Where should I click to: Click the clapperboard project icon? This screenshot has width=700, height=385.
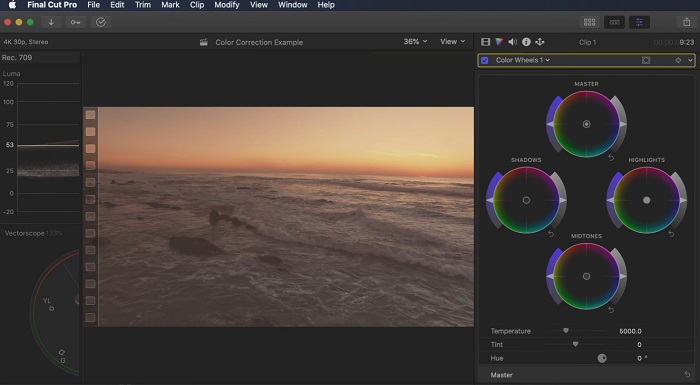click(x=204, y=42)
